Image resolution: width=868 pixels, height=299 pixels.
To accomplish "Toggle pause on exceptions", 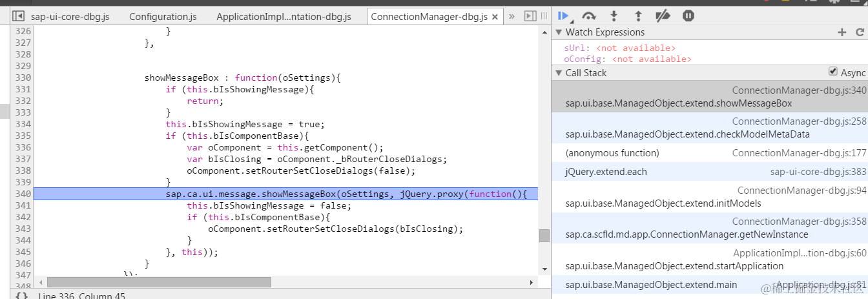I will click(688, 15).
